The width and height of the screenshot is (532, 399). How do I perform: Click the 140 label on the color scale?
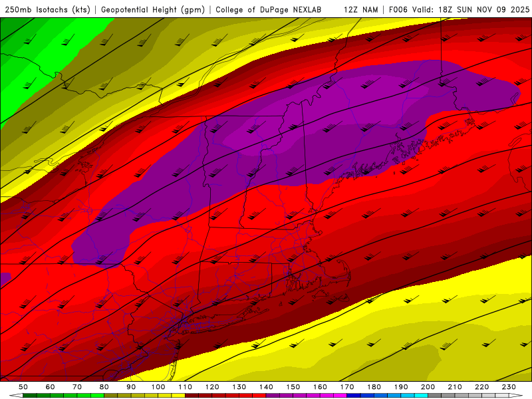coord(266,387)
